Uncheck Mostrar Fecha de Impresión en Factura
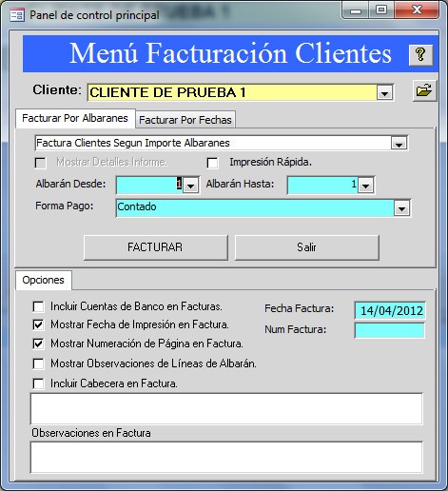Image resolution: width=448 pixels, height=491 pixels. pyautogui.click(x=38, y=324)
